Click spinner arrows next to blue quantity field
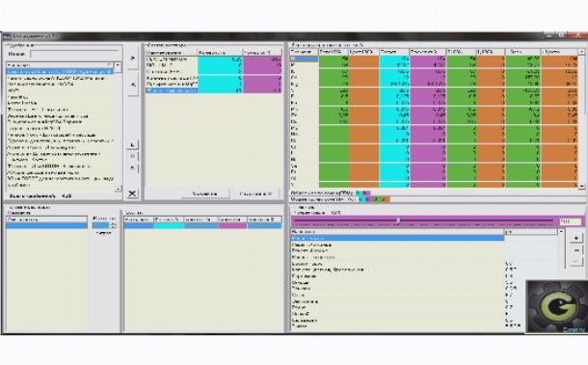588x365 pixels. 113,225
